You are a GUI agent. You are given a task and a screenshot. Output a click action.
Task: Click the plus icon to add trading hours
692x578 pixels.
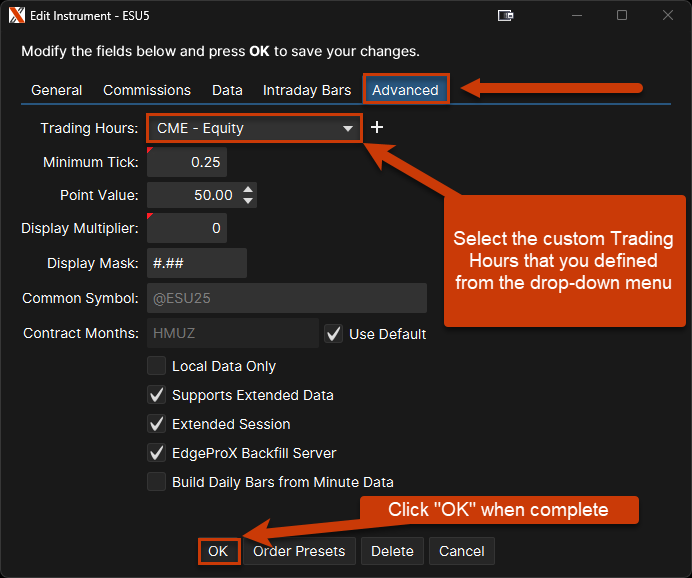[x=377, y=128]
